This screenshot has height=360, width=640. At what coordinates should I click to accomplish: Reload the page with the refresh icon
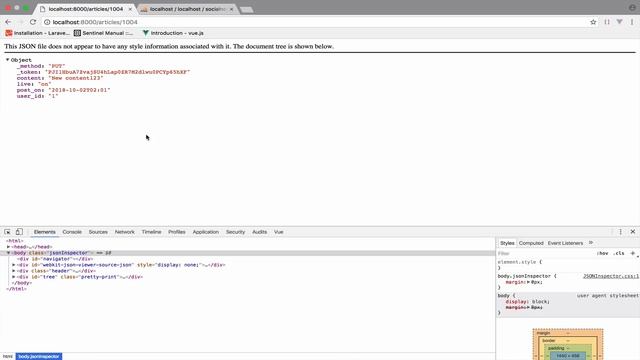[x=33, y=22]
